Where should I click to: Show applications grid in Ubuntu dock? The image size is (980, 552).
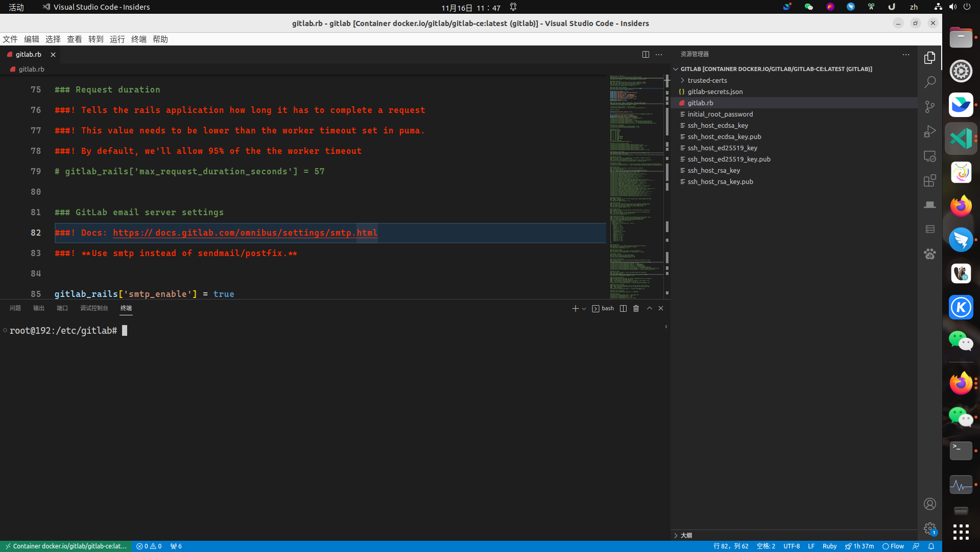(x=961, y=532)
